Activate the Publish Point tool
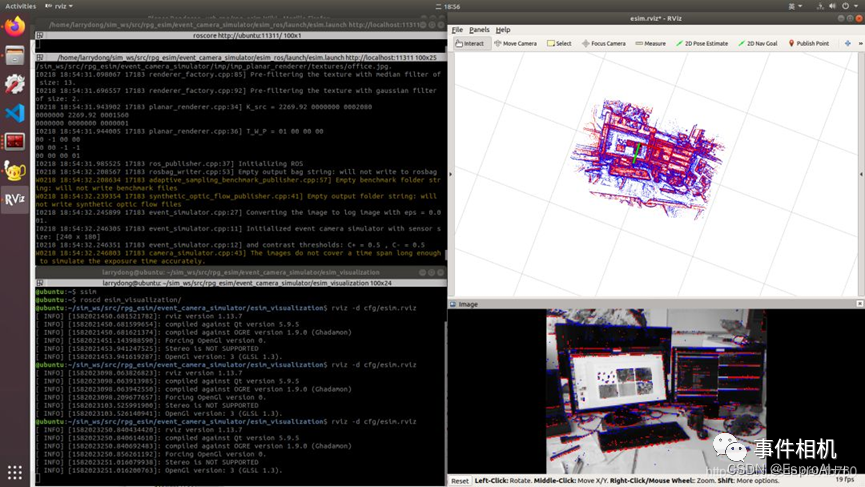 (x=808, y=44)
